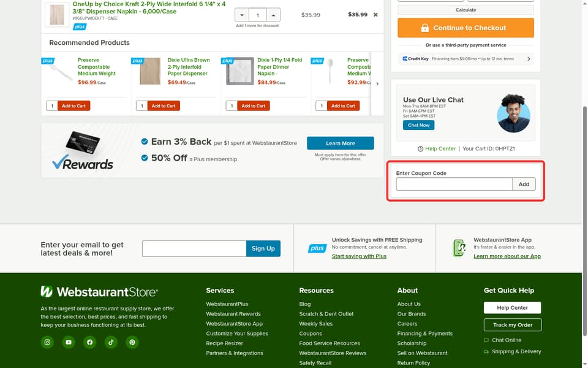The image size is (588, 368).
Task: Open Dixie Ultra Brown 2-Ply Interfold link
Action: coord(189,67)
